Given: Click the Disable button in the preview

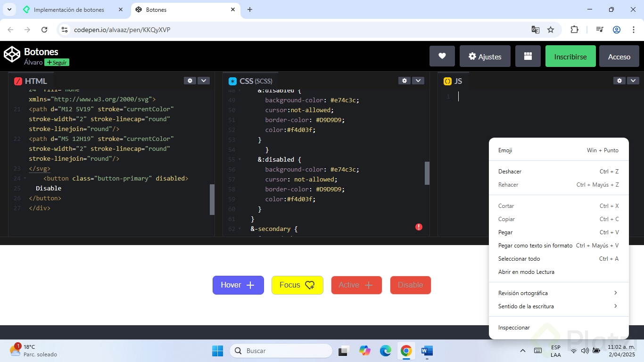Looking at the screenshot, I should point(411,285).
